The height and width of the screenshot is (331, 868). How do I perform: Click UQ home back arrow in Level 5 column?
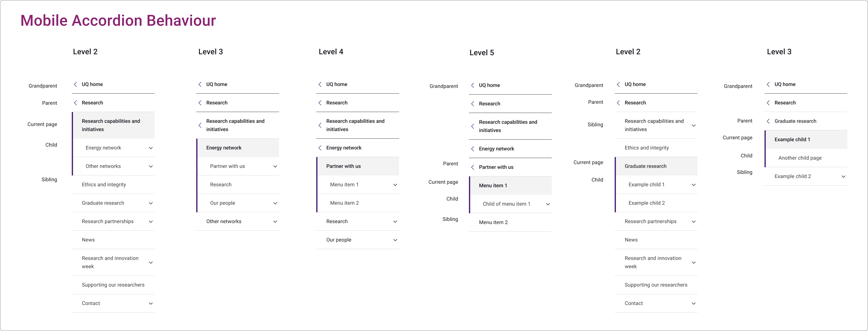tap(472, 86)
